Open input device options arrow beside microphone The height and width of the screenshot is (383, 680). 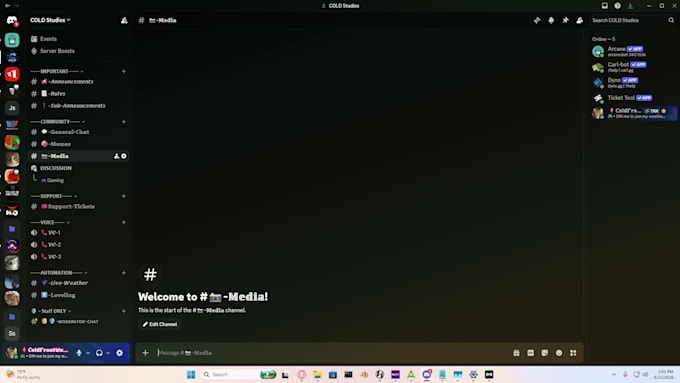(88, 353)
